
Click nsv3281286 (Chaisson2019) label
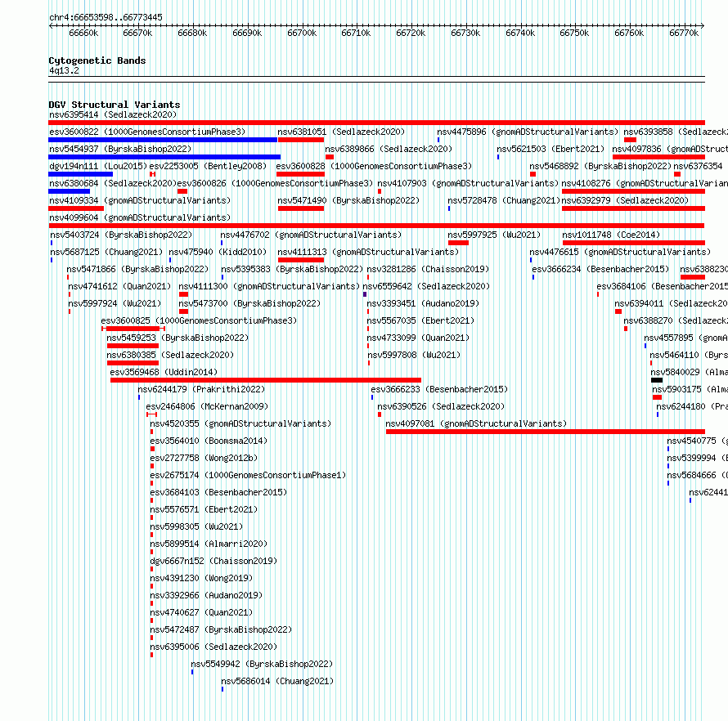(x=428, y=269)
